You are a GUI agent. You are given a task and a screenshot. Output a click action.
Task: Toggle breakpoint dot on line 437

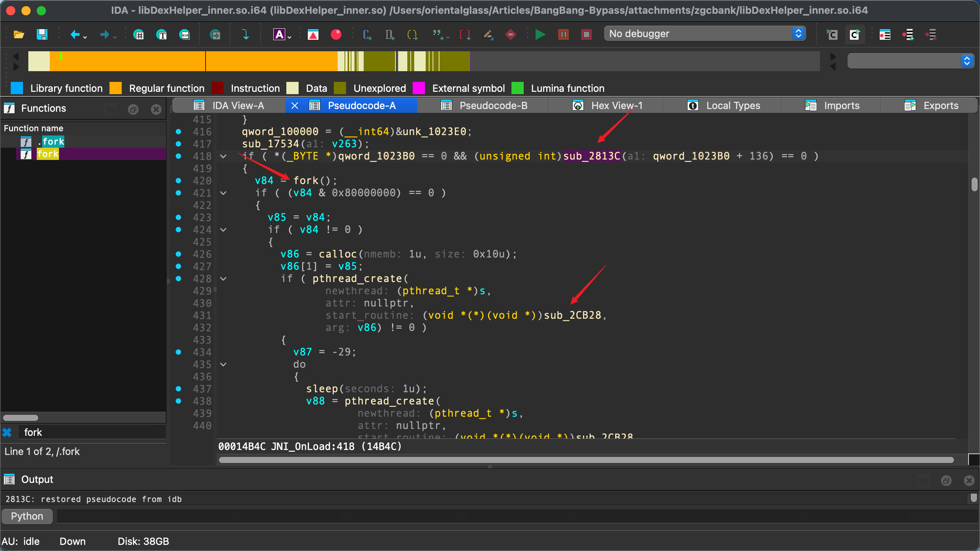point(178,389)
